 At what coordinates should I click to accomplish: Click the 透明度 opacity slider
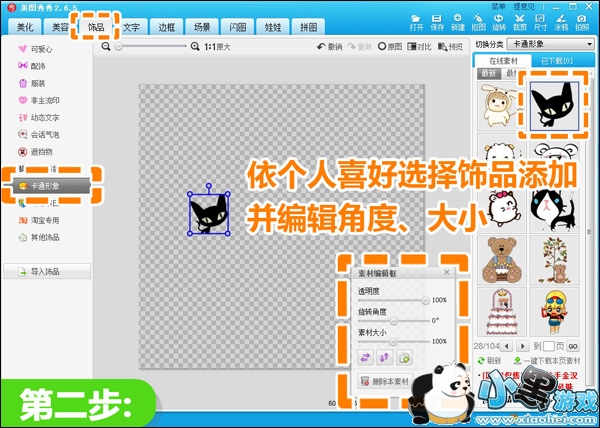[x=392, y=301]
